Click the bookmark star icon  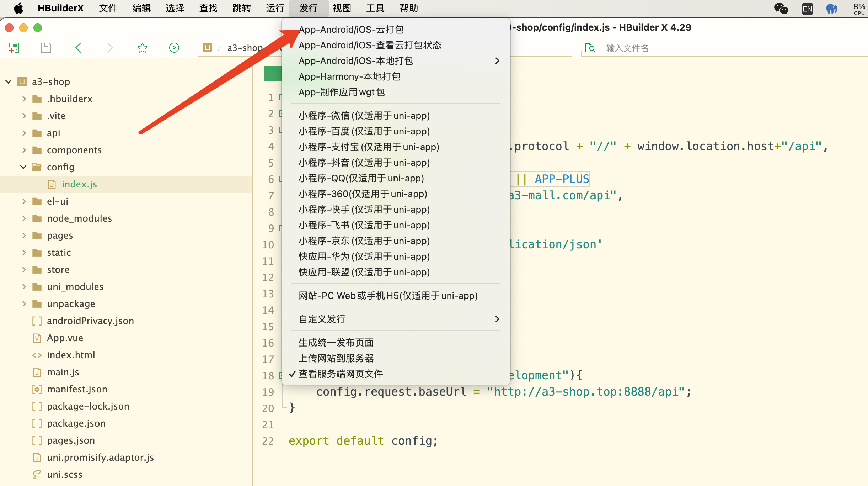click(x=142, y=47)
